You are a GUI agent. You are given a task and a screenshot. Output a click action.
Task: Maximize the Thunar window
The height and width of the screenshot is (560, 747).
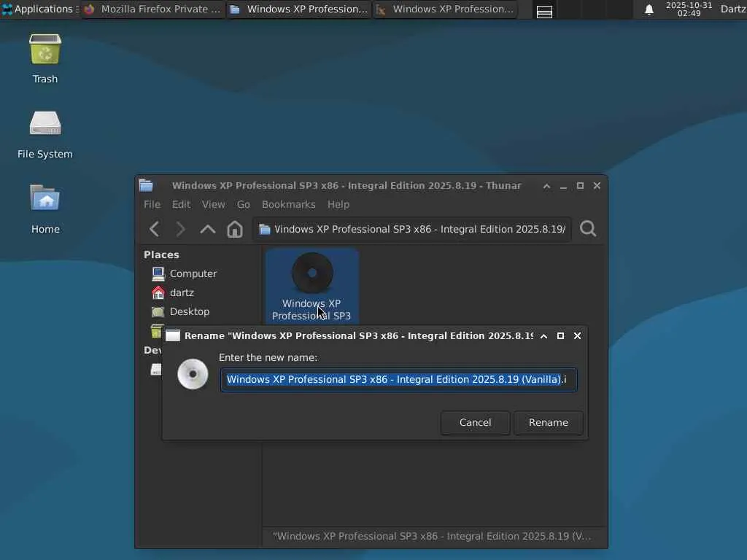click(x=580, y=186)
